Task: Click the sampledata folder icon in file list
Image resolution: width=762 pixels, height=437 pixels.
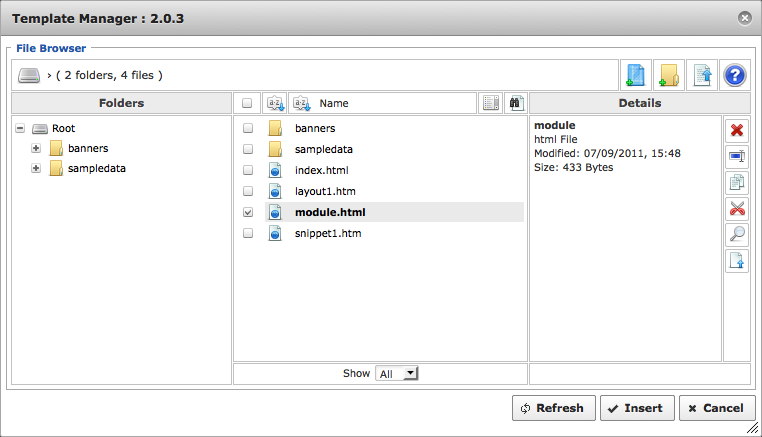Action: [x=275, y=149]
